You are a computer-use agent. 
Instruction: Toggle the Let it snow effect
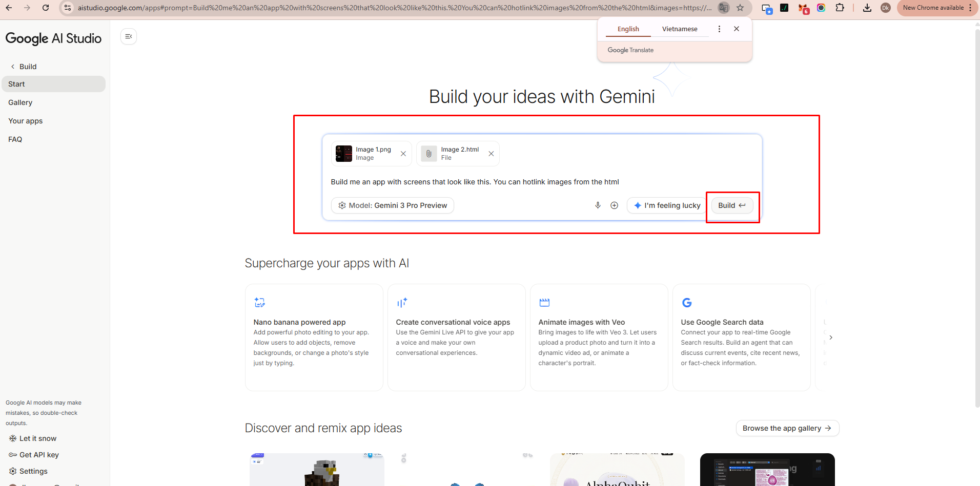point(33,438)
